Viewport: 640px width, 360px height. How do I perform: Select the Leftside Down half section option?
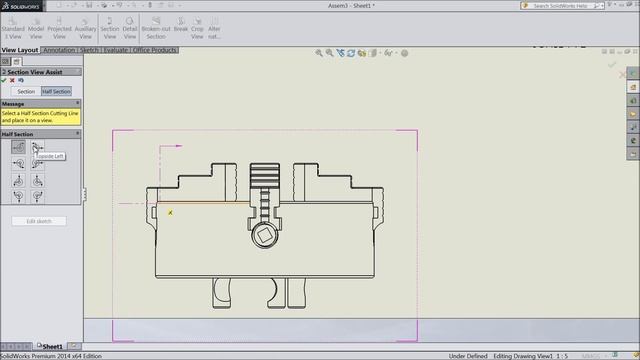18,180
